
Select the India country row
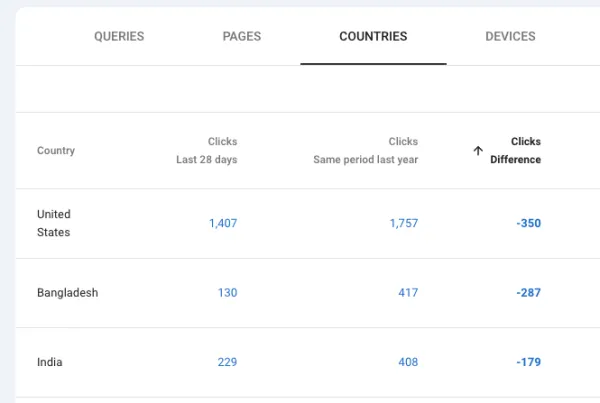[x=308, y=362]
